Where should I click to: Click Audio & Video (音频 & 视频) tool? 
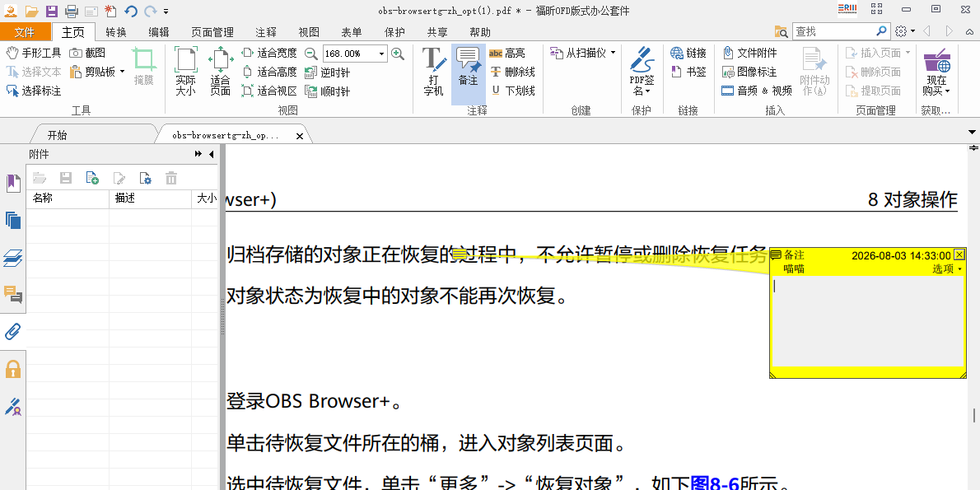tap(757, 91)
